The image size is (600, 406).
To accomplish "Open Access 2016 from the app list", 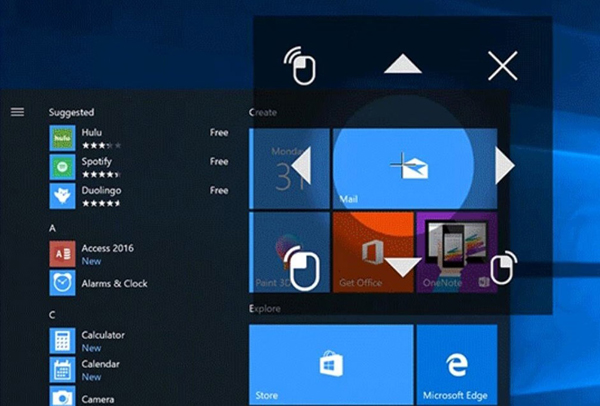I will point(63,254).
